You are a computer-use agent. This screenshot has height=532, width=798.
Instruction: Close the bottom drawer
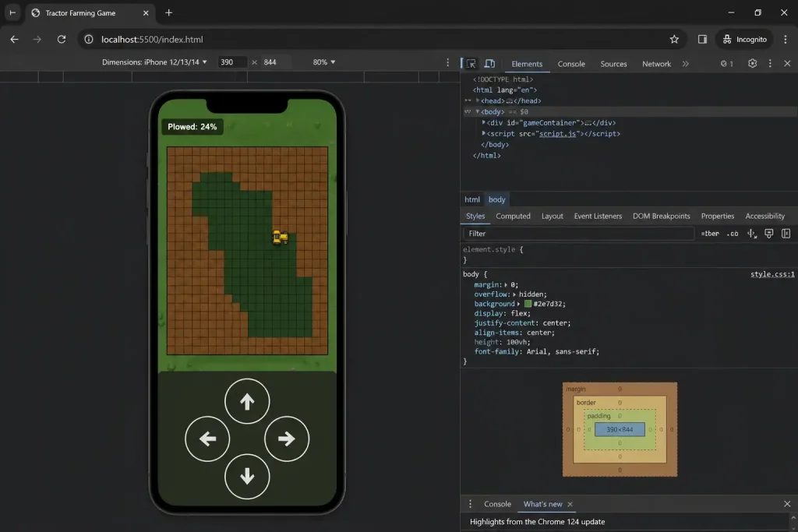click(x=787, y=504)
